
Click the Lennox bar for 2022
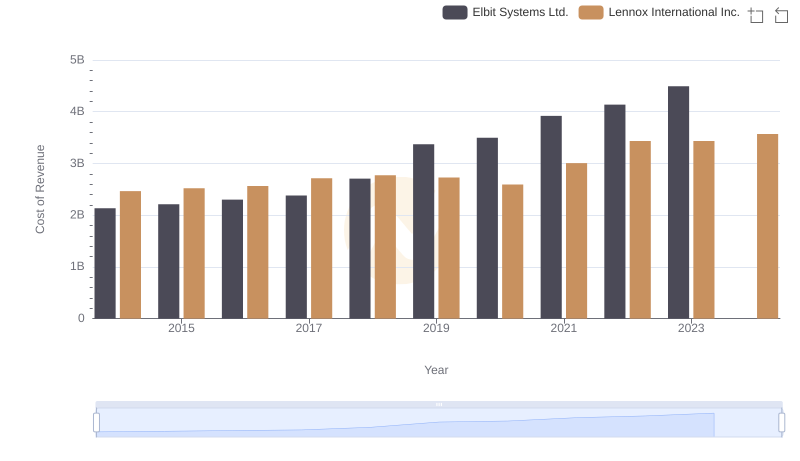pos(640,230)
